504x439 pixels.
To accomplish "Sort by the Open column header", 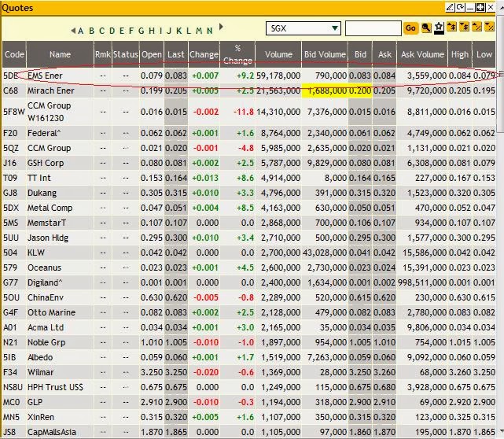I will pos(152,54).
